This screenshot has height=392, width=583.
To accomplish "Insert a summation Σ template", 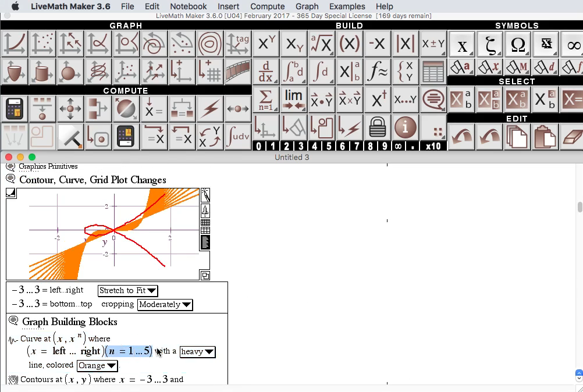I will click(x=265, y=99).
